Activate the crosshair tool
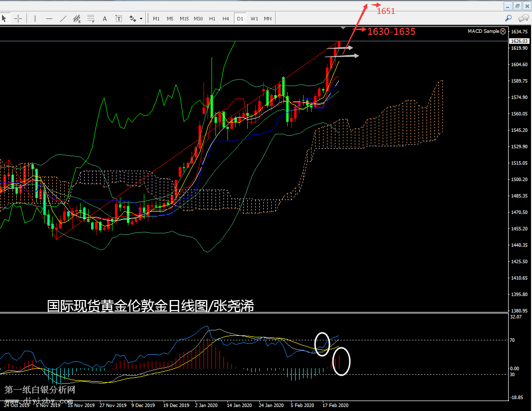The width and height of the screenshot is (532, 411). click(18, 18)
